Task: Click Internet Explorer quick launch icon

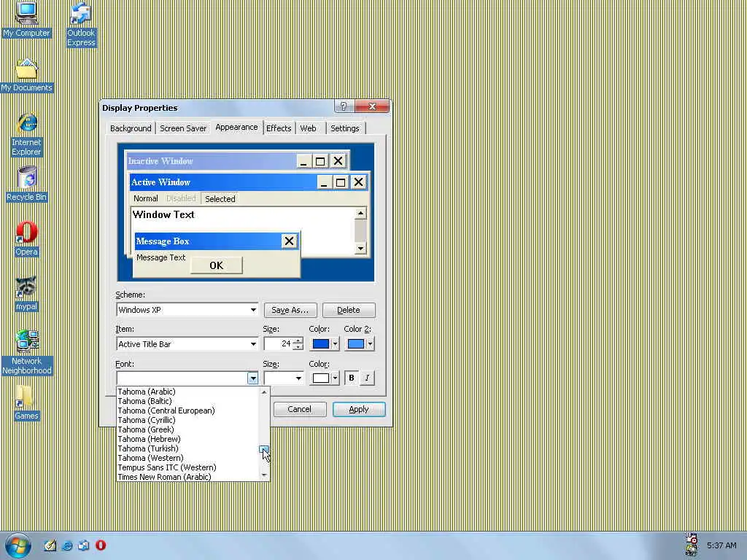Action: [x=67, y=545]
